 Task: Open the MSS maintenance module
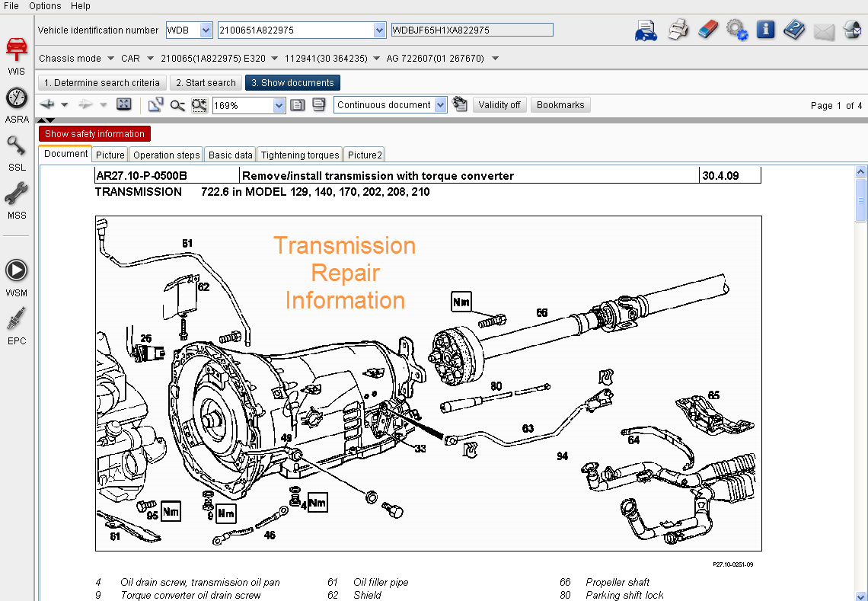click(x=16, y=198)
